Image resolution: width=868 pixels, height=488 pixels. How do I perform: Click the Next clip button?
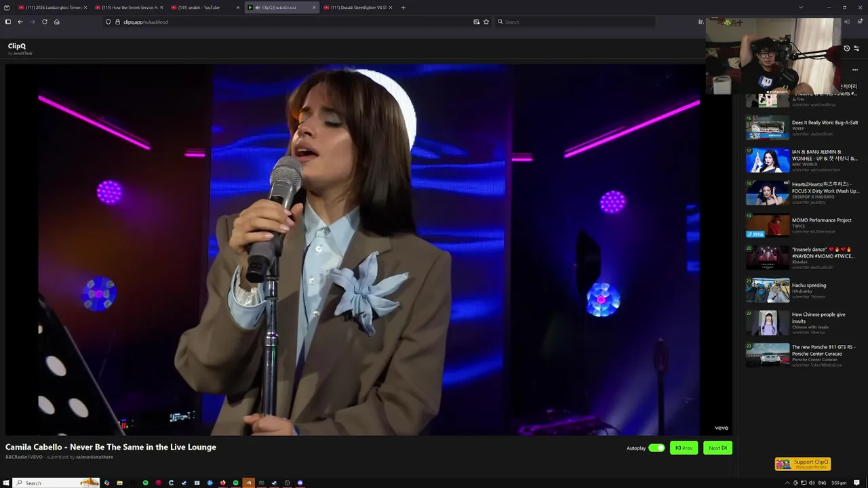(x=717, y=448)
